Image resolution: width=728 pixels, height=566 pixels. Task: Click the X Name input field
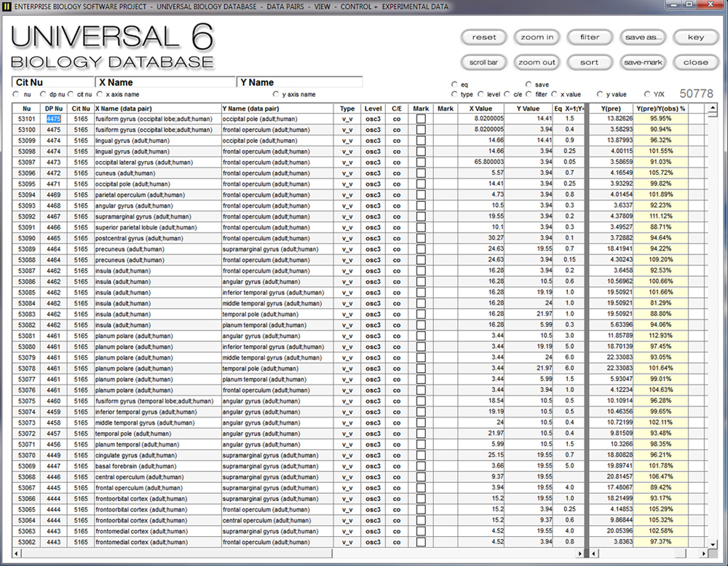[x=166, y=82]
